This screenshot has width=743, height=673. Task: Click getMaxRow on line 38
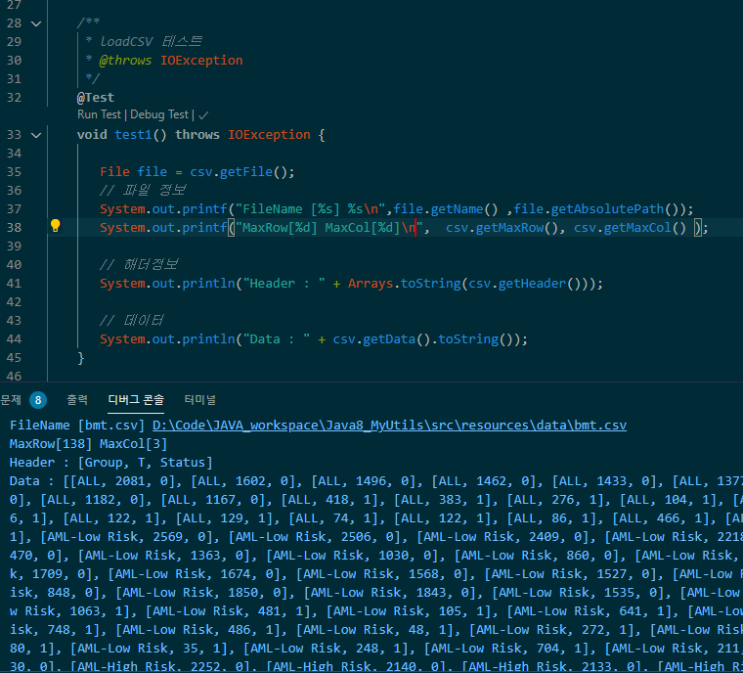click(509, 228)
